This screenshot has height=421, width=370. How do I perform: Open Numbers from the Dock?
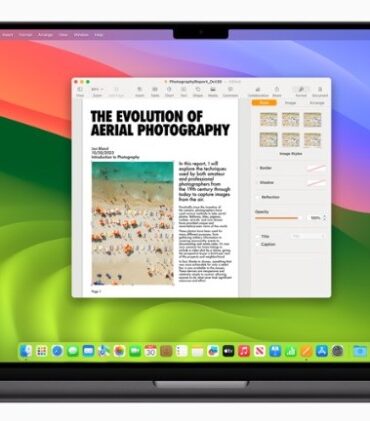coord(291,351)
